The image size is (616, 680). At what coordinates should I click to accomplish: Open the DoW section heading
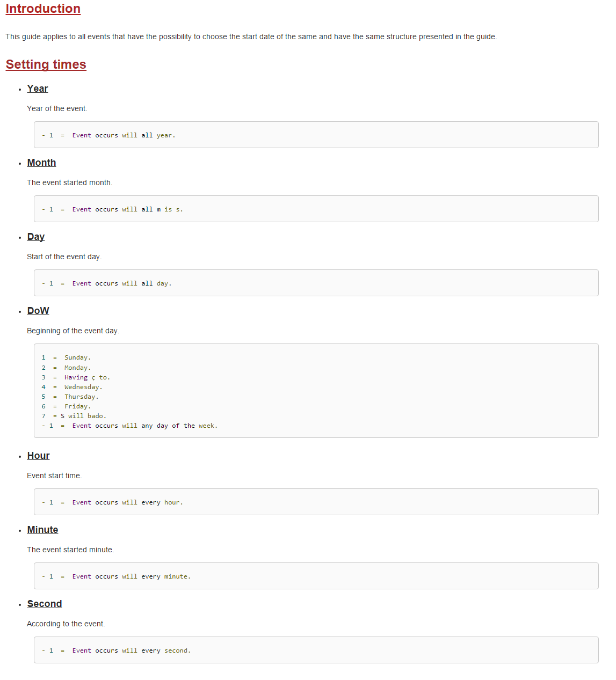click(38, 311)
